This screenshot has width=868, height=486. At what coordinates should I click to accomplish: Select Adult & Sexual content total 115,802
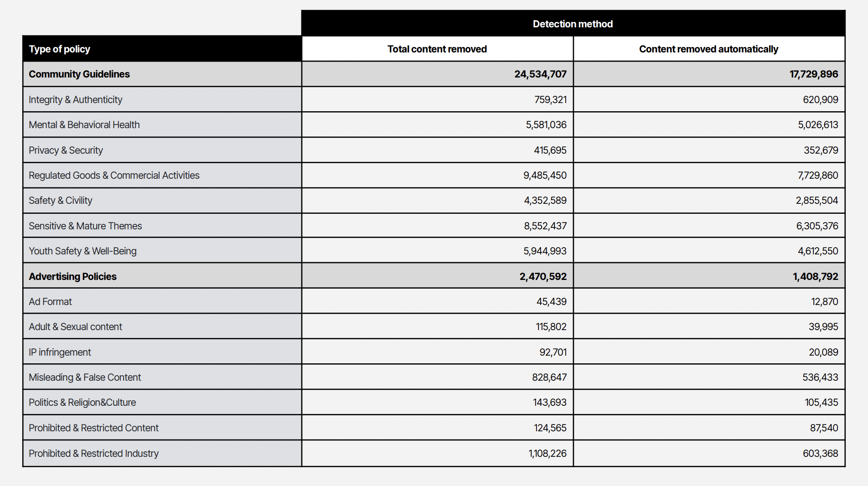551,326
